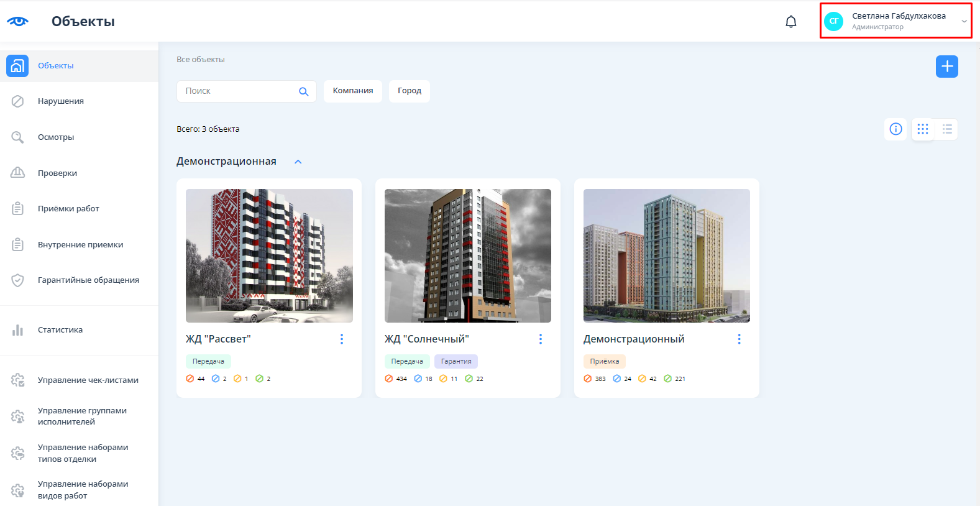The height and width of the screenshot is (506, 980).
Task: Open three-dot menu for Демонстрационный card
Action: click(x=739, y=339)
